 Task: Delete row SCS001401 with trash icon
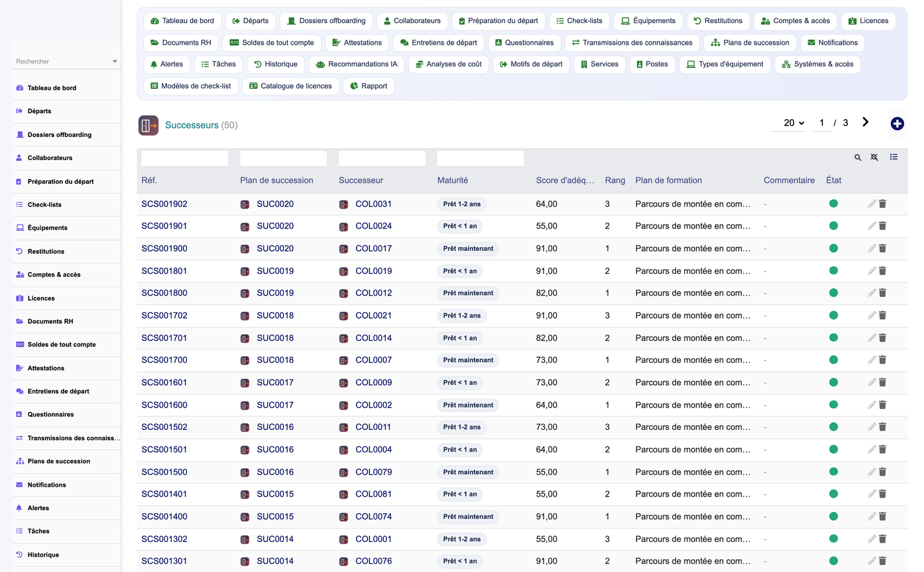(x=882, y=494)
